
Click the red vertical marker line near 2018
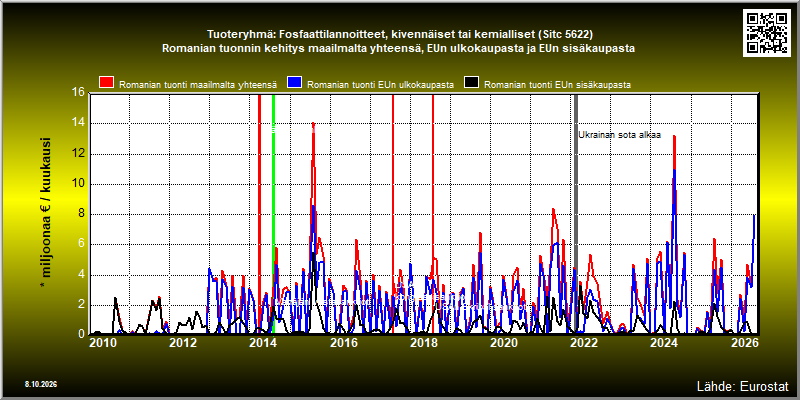click(x=433, y=214)
